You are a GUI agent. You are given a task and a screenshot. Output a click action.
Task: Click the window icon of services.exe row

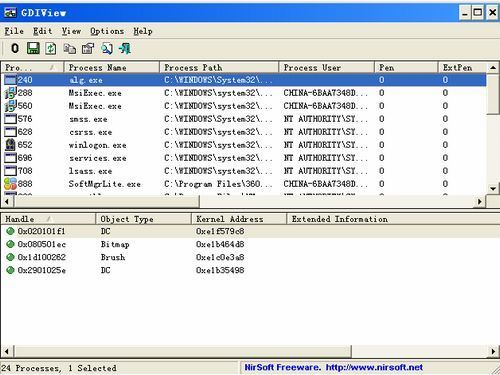(x=10, y=158)
